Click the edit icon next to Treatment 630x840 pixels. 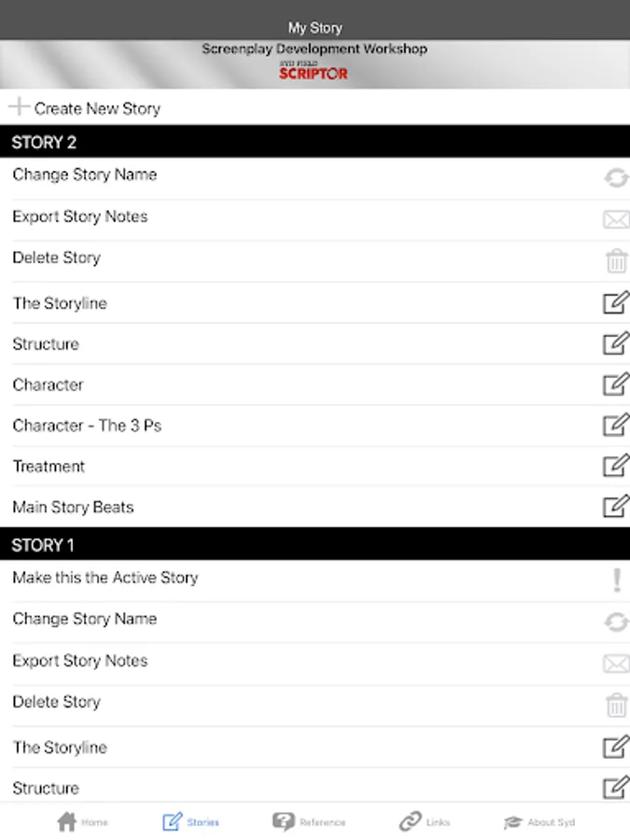click(616, 465)
